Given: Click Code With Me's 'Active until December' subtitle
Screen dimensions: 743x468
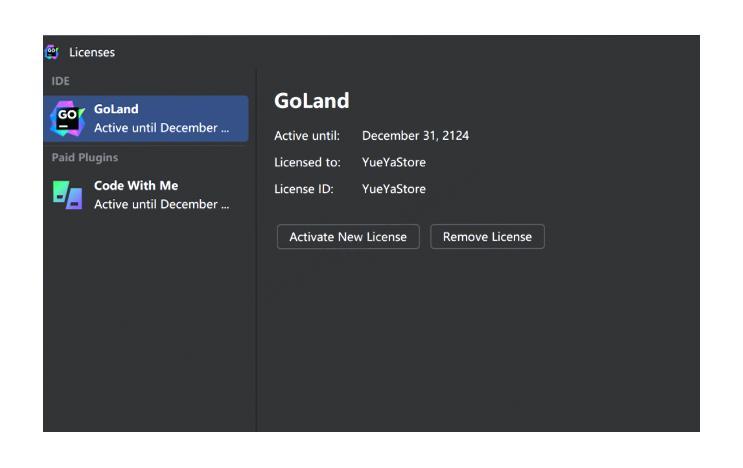Looking at the screenshot, I should pyautogui.click(x=161, y=205).
